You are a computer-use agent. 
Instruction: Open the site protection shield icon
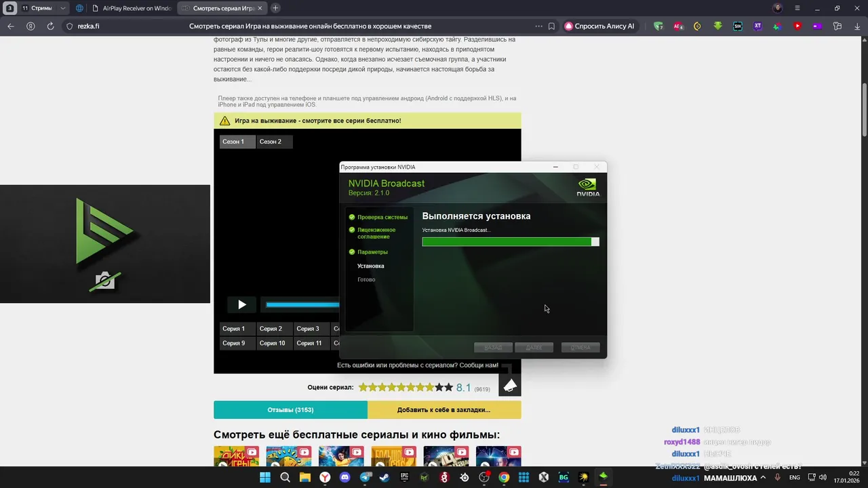(x=69, y=26)
